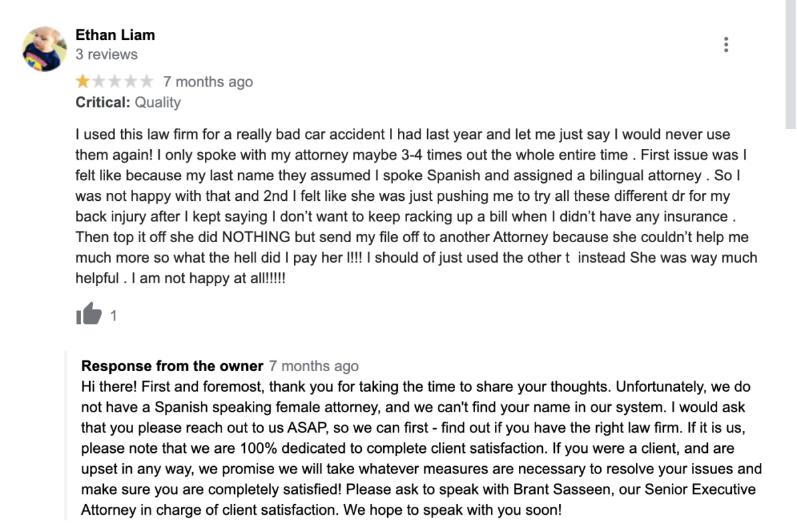Screen dimensions: 797x532
Task: Click the owner reply mentioning Brant Sasseen
Action: tap(421, 448)
